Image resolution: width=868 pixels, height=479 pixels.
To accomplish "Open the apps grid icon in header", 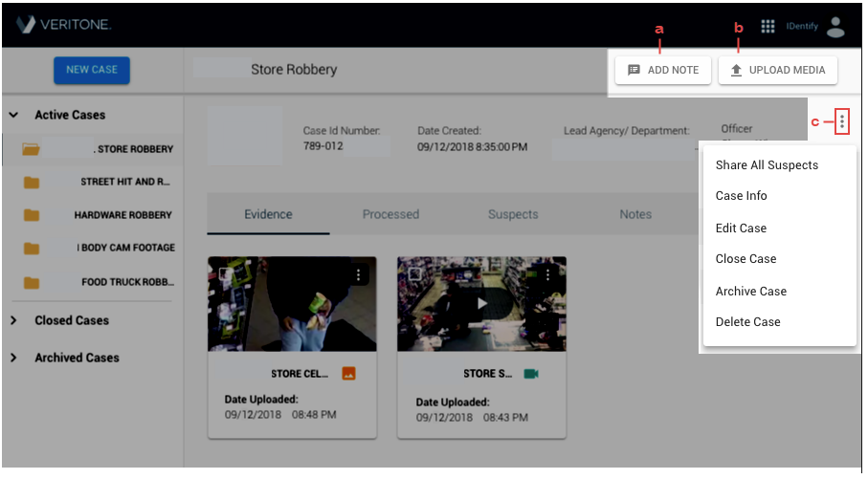I will coord(768,26).
